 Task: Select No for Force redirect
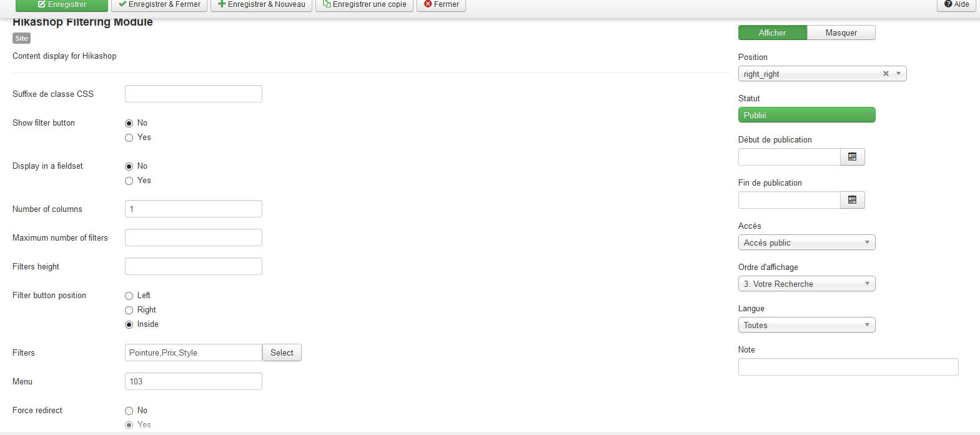[x=129, y=411]
